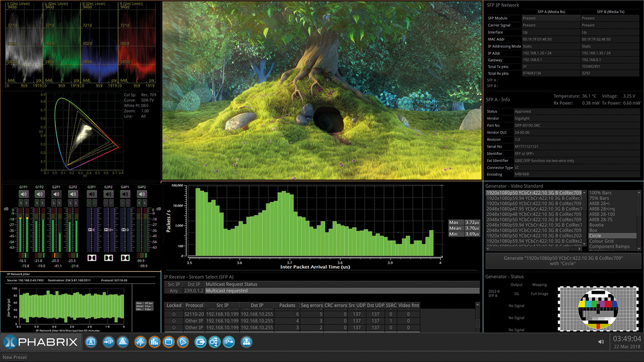Screen dimensions: 644x362
Task: Open the signal routing toolbar icon
Action: [x=215, y=341]
